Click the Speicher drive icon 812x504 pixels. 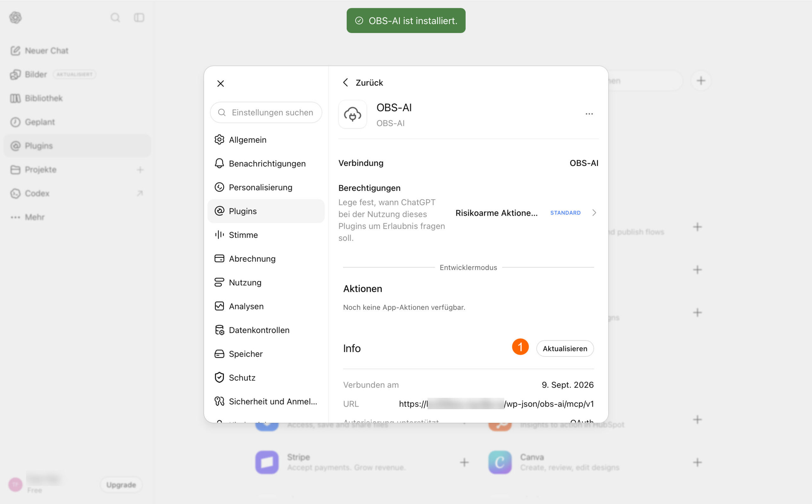tap(219, 354)
